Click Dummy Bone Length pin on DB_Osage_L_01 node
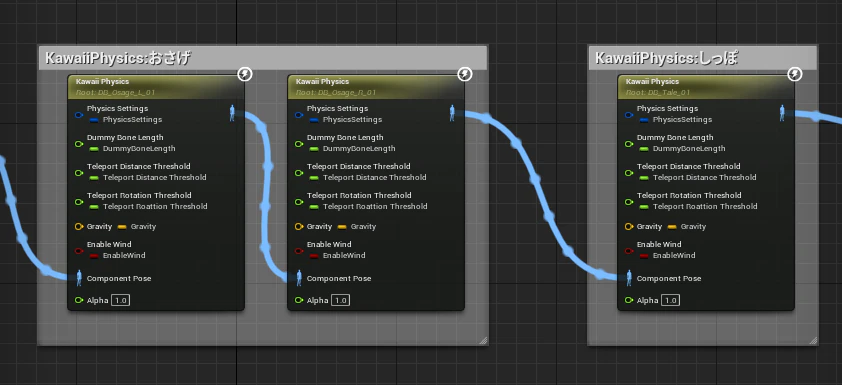The height and width of the screenshot is (385, 842). [79, 143]
